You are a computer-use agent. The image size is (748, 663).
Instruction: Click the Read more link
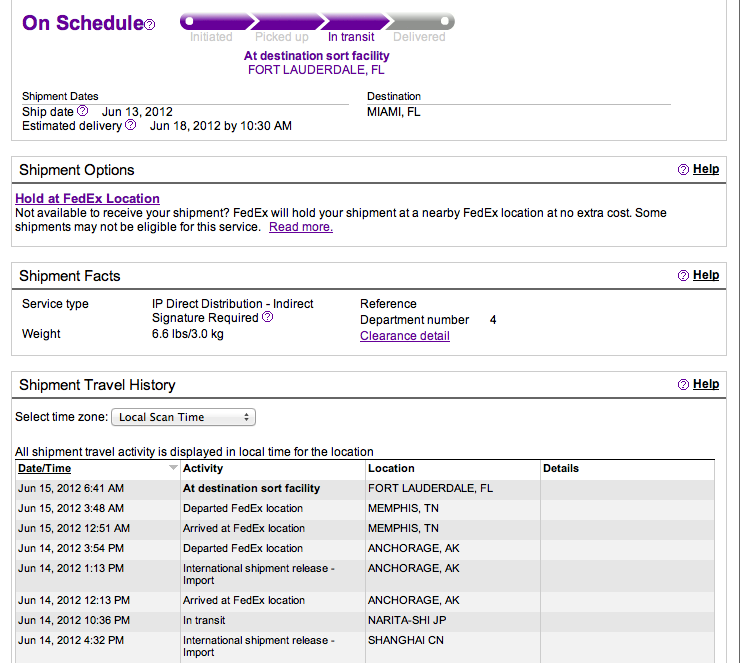click(x=301, y=227)
